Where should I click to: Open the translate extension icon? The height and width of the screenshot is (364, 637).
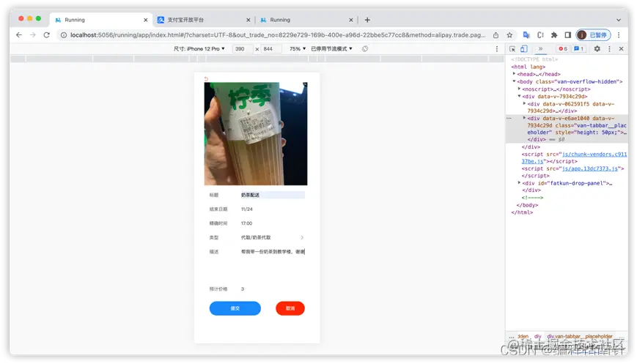(x=526, y=35)
